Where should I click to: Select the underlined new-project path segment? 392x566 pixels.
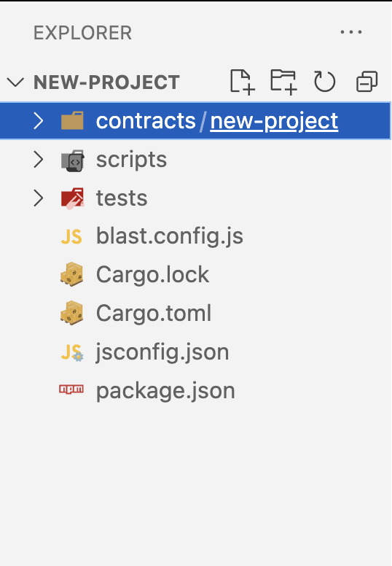(274, 121)
